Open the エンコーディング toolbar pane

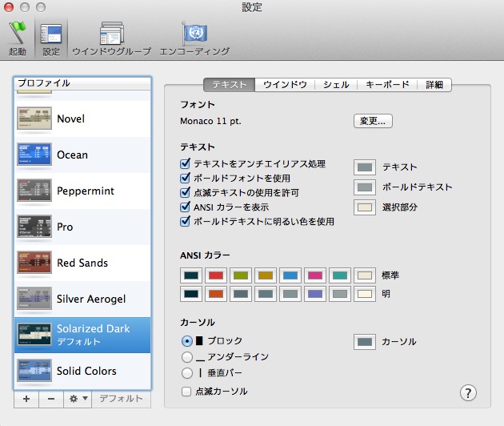[x=194, y=38]
